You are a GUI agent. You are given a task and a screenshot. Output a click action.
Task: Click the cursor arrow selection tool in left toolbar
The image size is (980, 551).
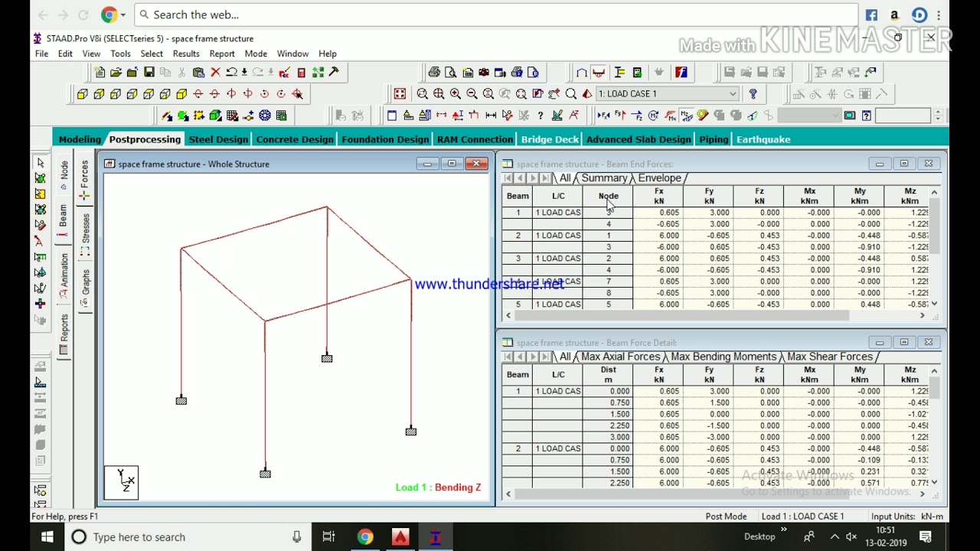pos(41,163)
